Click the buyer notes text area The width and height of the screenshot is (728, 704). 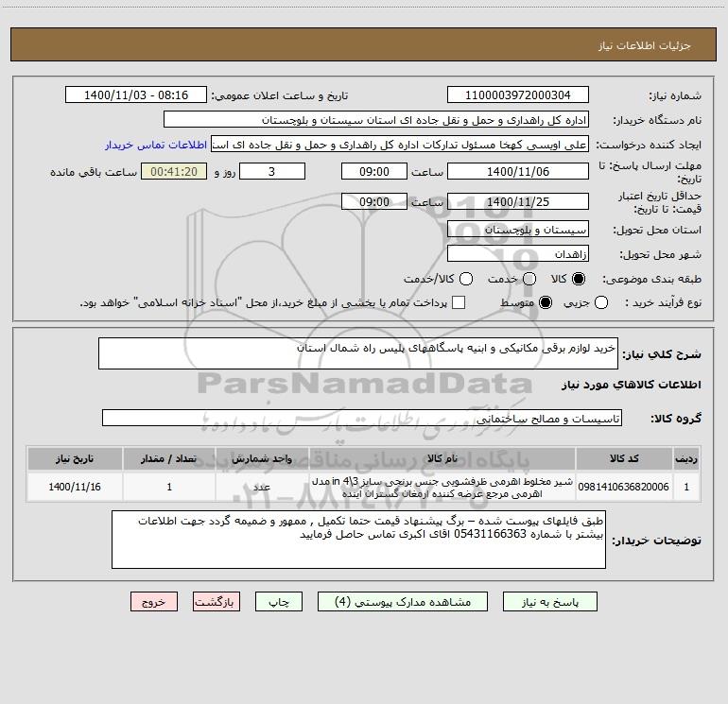pyautogui.click(x=358, y=540)
